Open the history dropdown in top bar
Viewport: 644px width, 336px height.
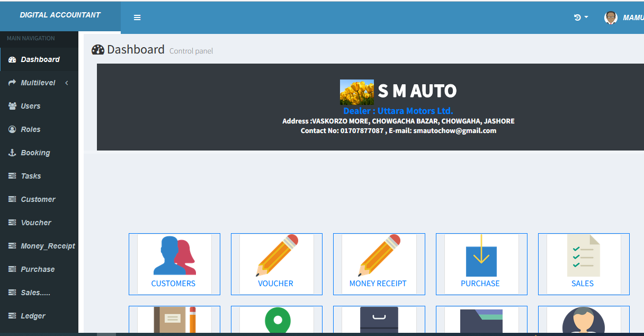tap(581, 17)
